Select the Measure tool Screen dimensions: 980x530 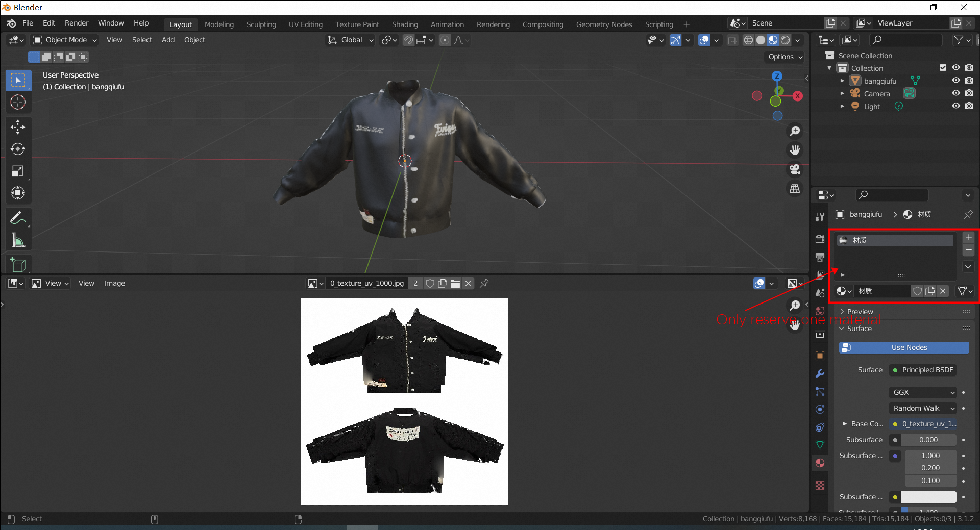tap(18, 240)
